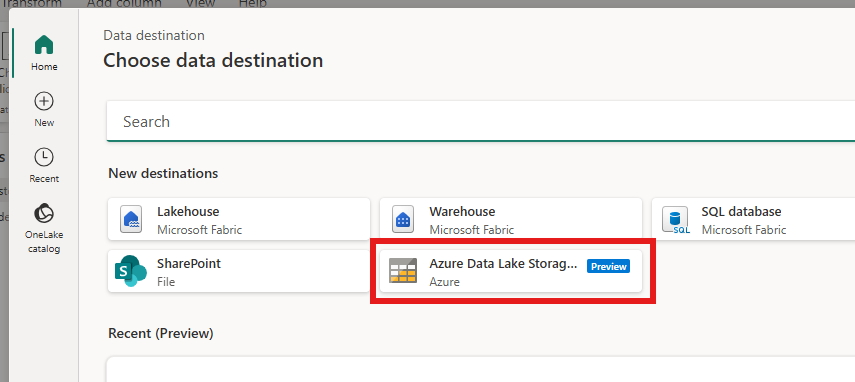The width and height of the screenshot is (855, 382).
Task: Open the Home section in sidebar
Action: click(x=44, y=52)
